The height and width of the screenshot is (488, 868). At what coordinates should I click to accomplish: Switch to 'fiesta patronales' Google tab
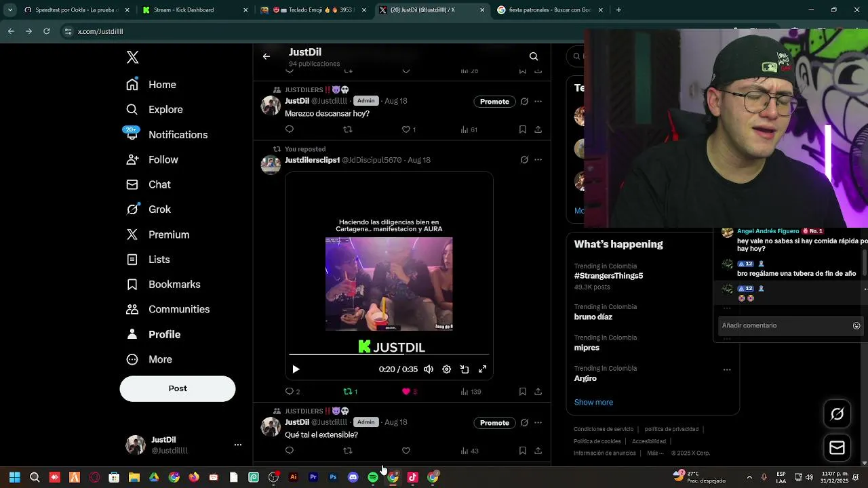click(x=549, y=10)
